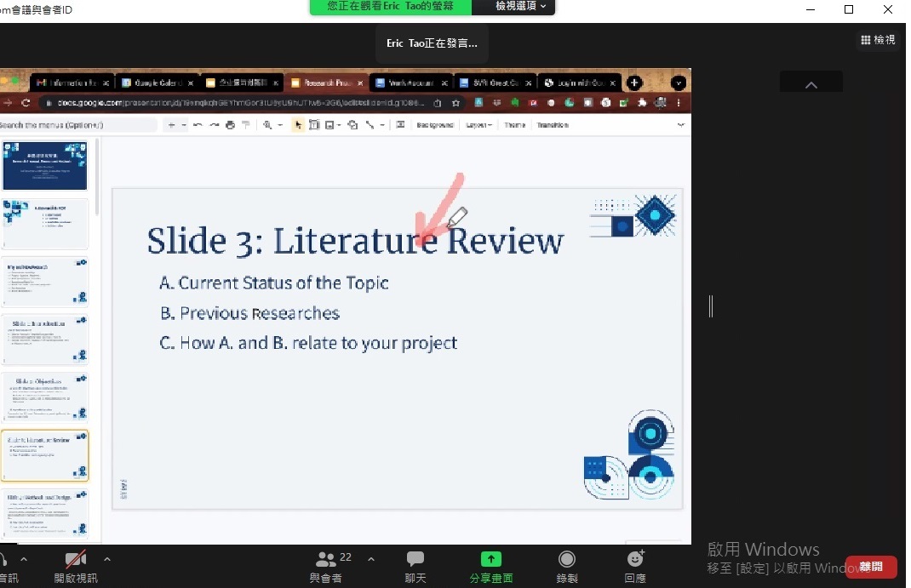Click the Participants (與會者) icon
Screen dimensions: 911x588
325,560
